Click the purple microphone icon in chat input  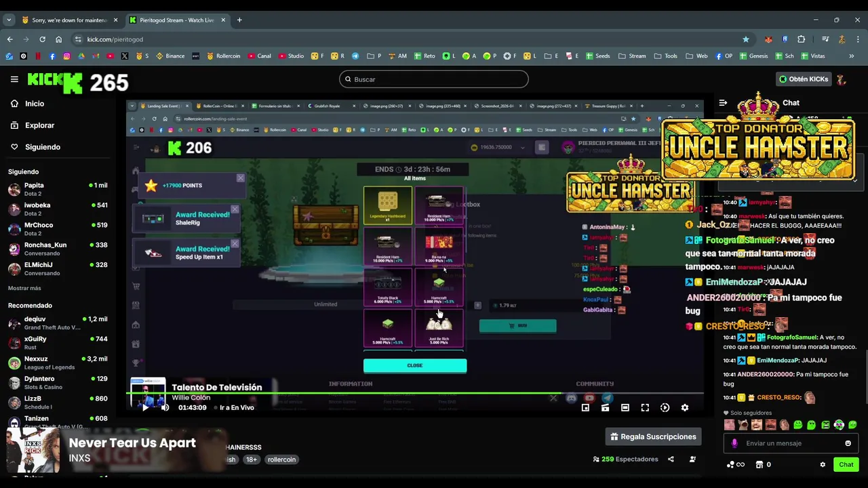click(734, 443)
